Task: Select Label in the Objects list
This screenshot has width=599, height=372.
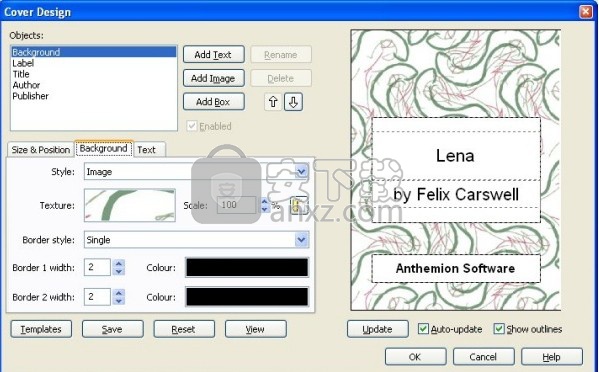Action: 94,63
